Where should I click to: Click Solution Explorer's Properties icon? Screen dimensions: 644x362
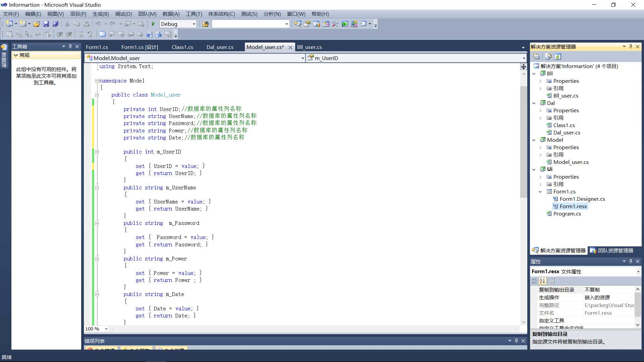point(536,56)
